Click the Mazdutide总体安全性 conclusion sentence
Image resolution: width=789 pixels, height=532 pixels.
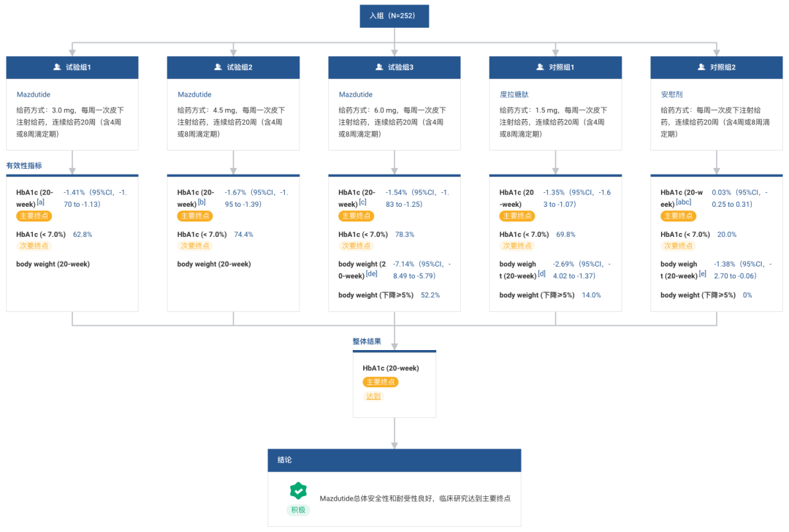[415, 498]
